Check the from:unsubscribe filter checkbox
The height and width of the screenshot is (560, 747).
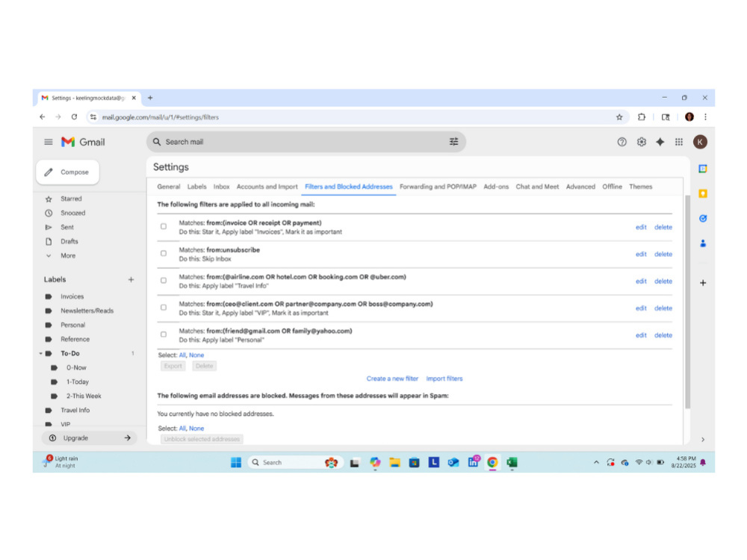164,253
